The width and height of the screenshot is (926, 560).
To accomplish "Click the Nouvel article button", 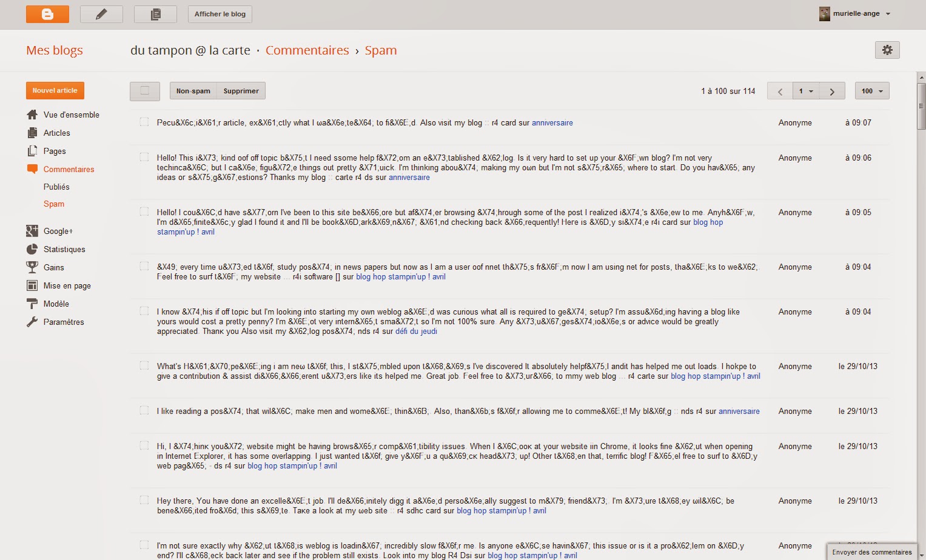I will click(x=55, y=90).
